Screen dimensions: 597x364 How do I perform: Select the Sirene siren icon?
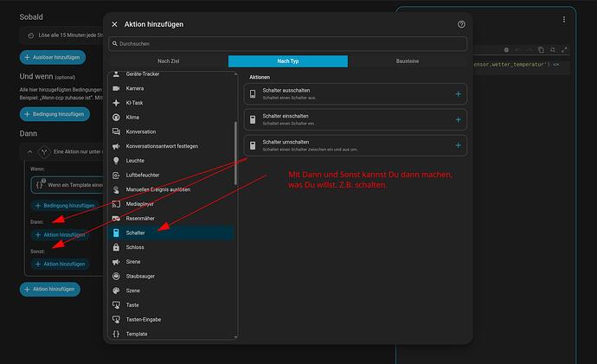point(116,262)
